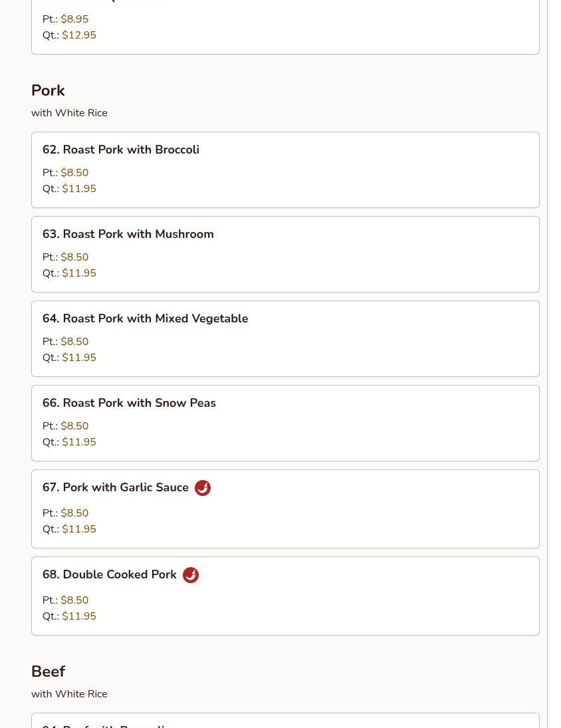Image resolution: width=561 pixels, height=728 pixels.
Task: Click quart price for Pork with Garlic Sauce
Action: (x=79, y=529)
